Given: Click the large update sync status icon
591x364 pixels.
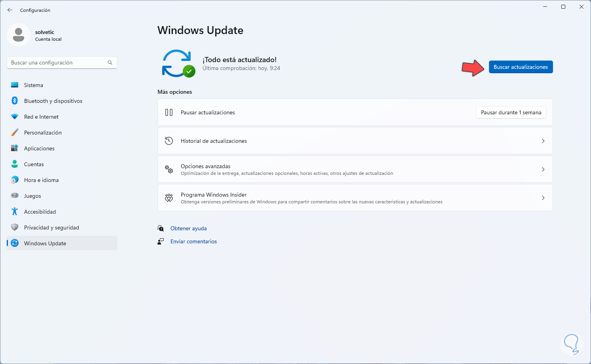Looking at the screenshot, I should [x=178, y=63].
